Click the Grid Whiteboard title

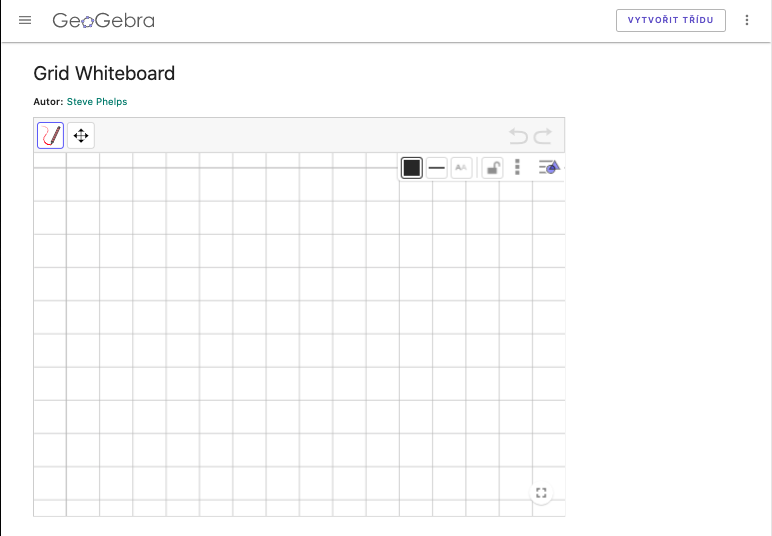(x=104, y=73)
